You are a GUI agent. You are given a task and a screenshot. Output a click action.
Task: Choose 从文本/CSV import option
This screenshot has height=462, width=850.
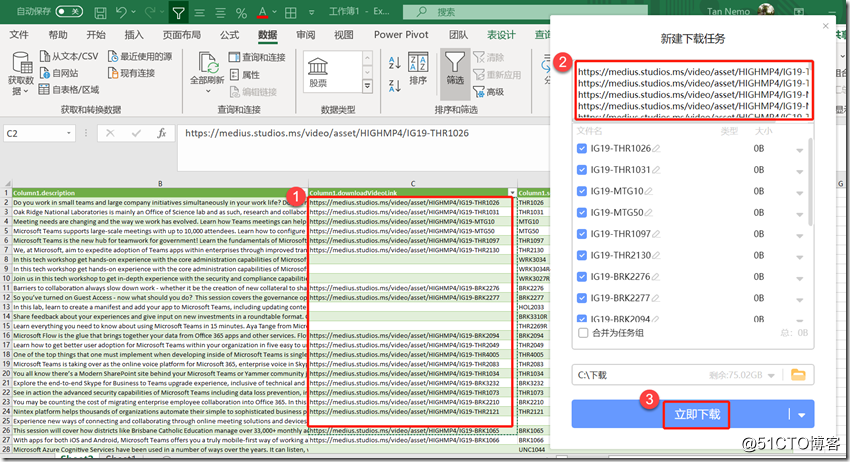tap(69, 56)
